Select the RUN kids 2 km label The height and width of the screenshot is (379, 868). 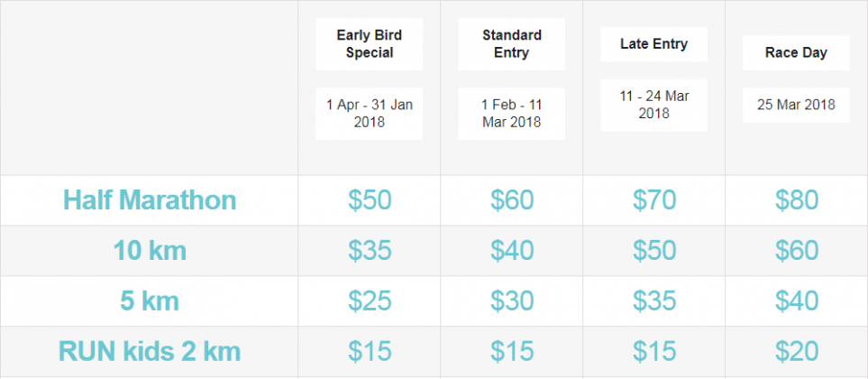(150, 351)
